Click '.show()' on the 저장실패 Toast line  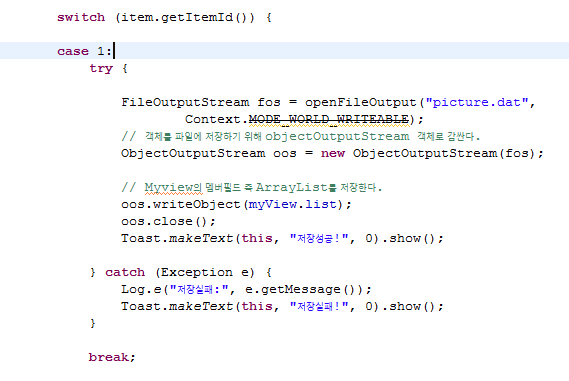(x=408, y=307)
